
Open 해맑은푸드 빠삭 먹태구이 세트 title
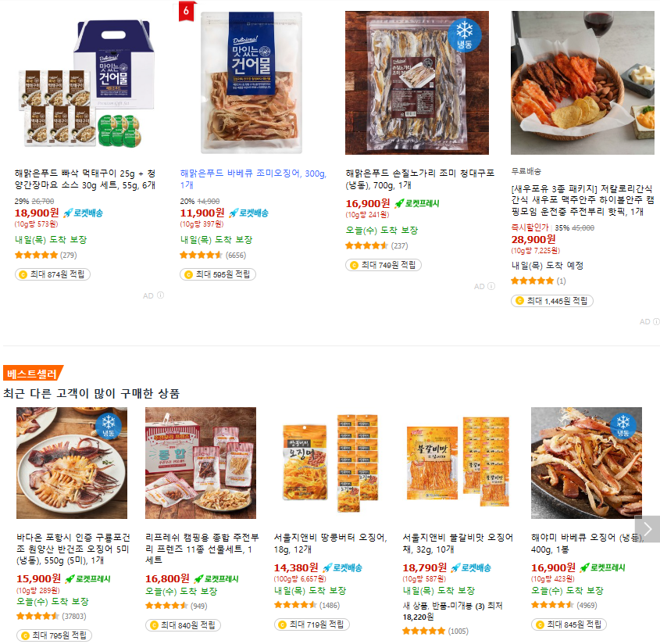(x=85, y=179)
